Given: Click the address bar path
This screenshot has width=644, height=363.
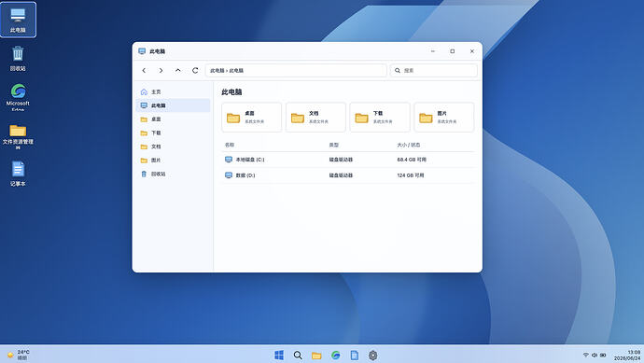Looking at the screenshot, I should [296, 71].
